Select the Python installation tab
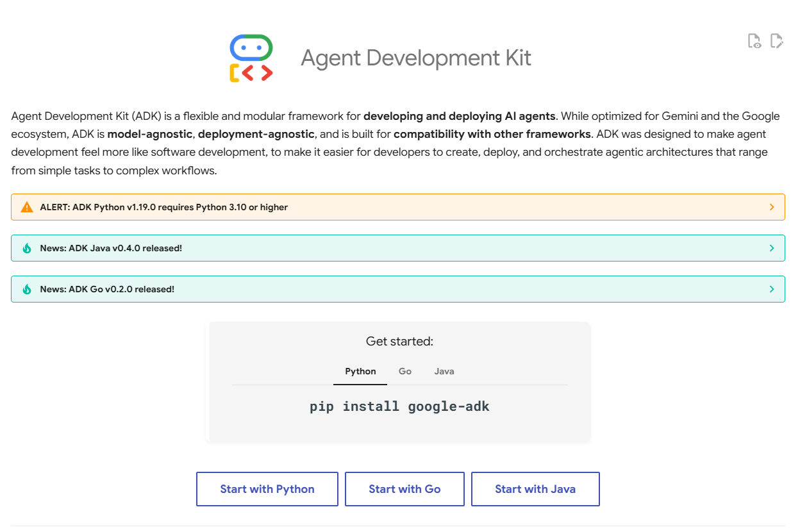800x532 pixels. 360,371
